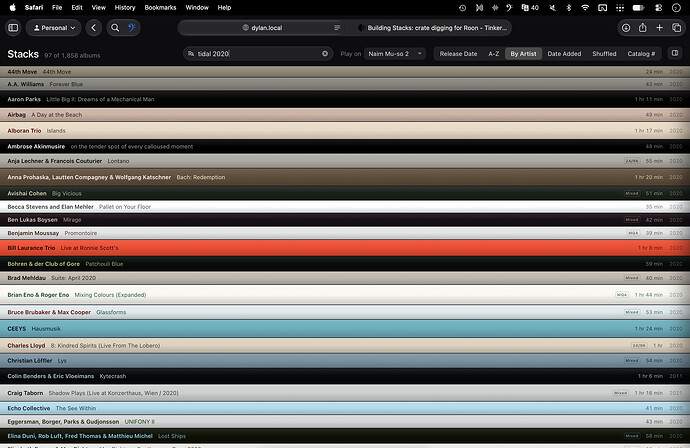Select Airbag A Day at the Beach
Screen dimensions: 690x448
345,115
